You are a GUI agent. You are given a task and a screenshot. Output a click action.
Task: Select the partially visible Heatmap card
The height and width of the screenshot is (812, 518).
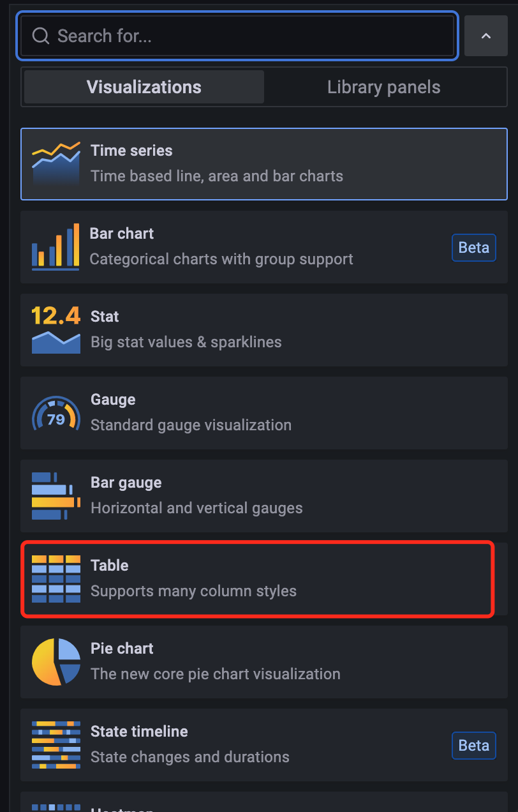pyautogui.click(x=264, y=802)
